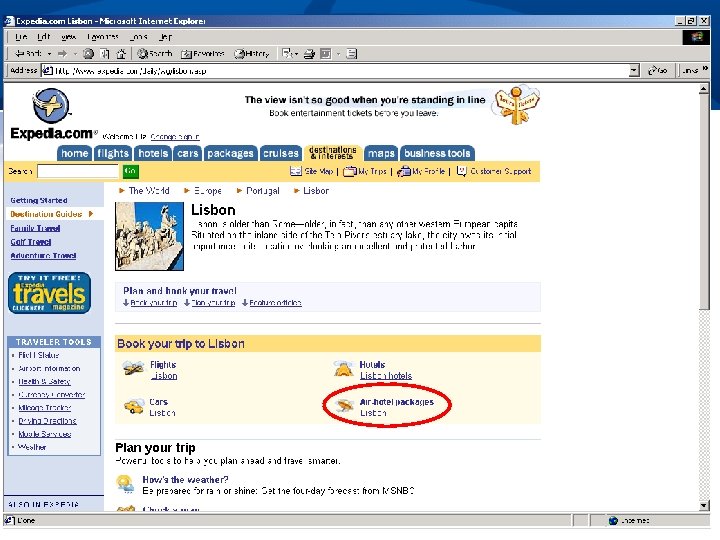Open the Back button history dropdown arrow

point(49,54)
